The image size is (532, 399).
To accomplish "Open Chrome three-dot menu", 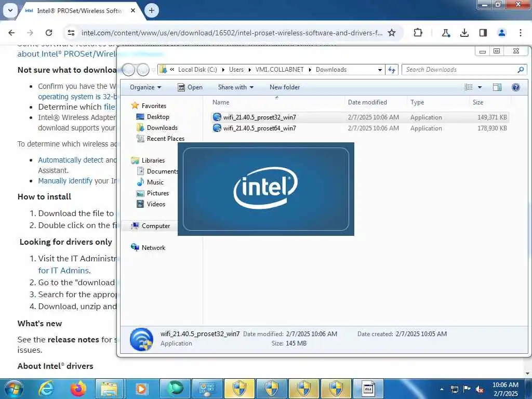I will pyautogui.click(x=520, y=33).
